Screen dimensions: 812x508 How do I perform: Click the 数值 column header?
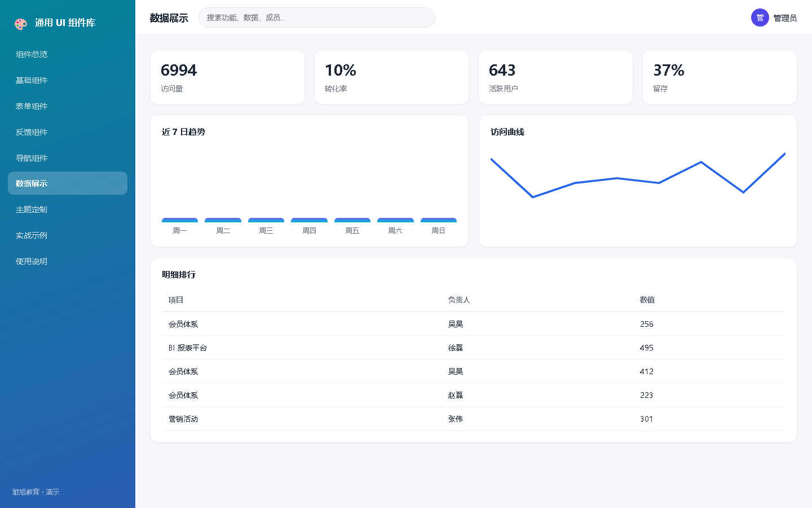[x=647, y=300]
